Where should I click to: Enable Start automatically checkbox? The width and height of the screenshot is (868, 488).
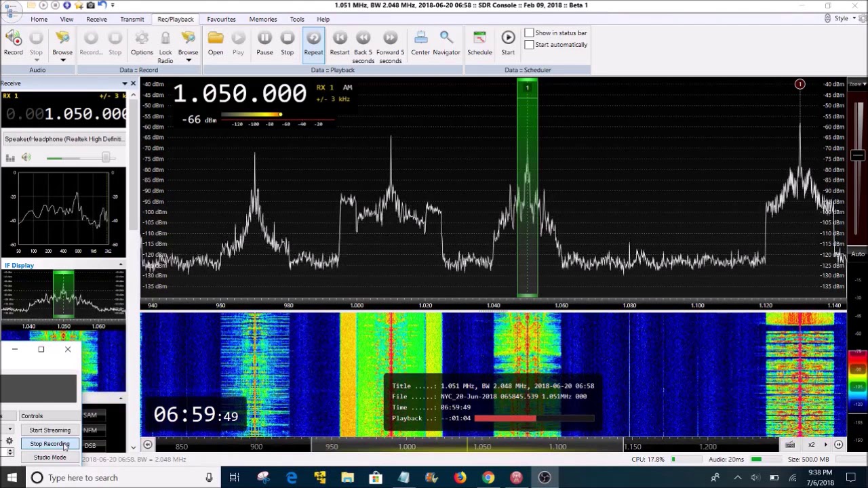click(529, 45)
